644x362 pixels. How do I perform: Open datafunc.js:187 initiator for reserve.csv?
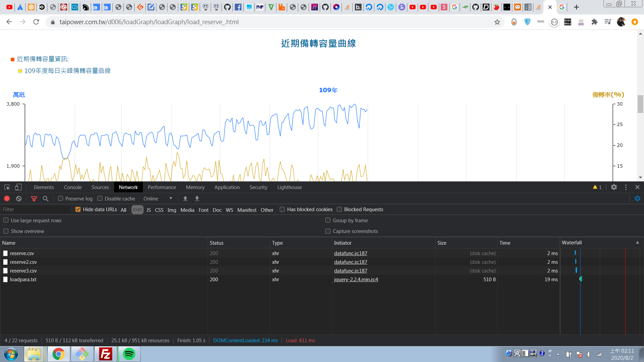tap(351, 253)
